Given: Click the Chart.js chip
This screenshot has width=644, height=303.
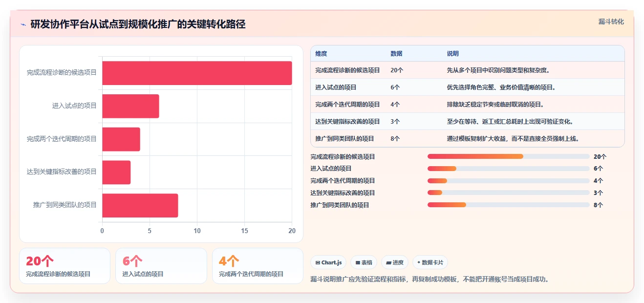Looking at the screenshot, I should (328, 262).
